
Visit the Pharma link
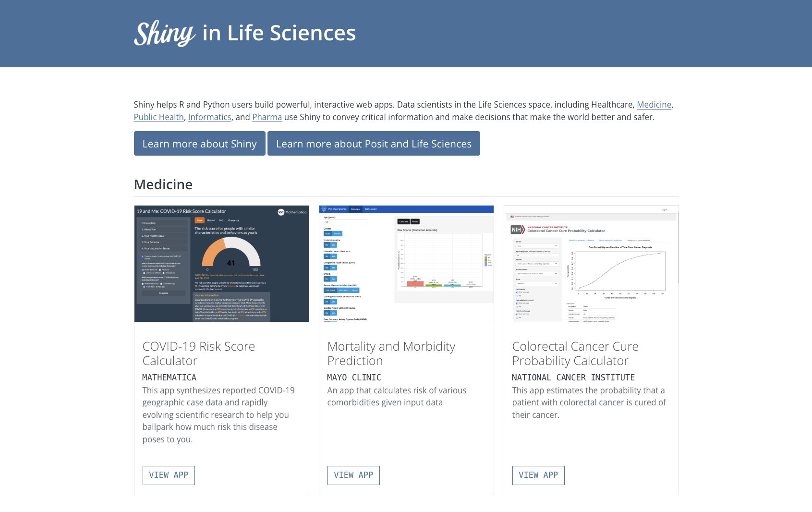pyautogui.click(x=267, y=117)
